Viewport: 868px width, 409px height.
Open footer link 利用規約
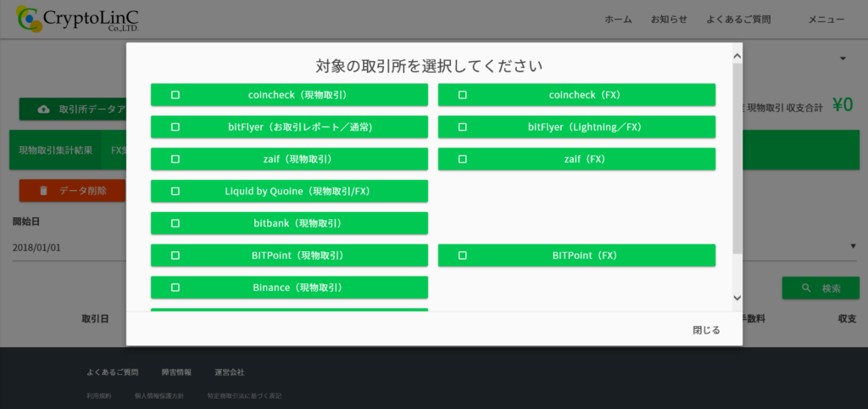click(98, 396)
